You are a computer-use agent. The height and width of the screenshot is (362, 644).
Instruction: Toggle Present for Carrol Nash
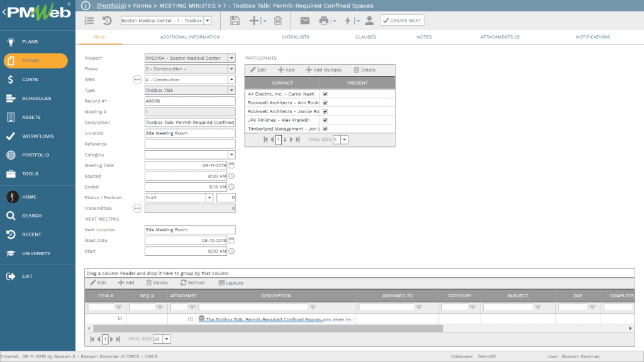tap(325, 94)
